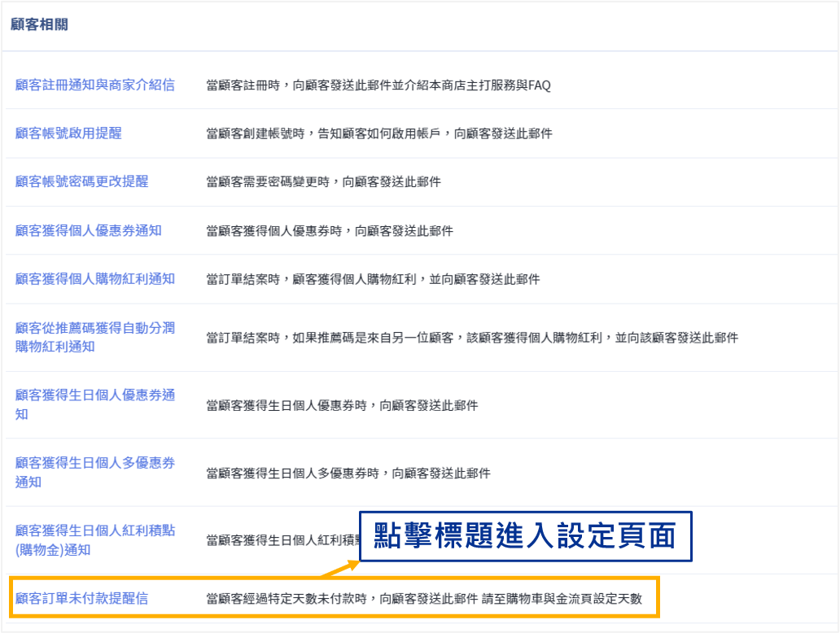Image resolution: width=840 pixels, height=633 pixels.
Task: Open 顧客獲得生日個人紅利積點(購物金)通知 link
Action: [95, 539]
